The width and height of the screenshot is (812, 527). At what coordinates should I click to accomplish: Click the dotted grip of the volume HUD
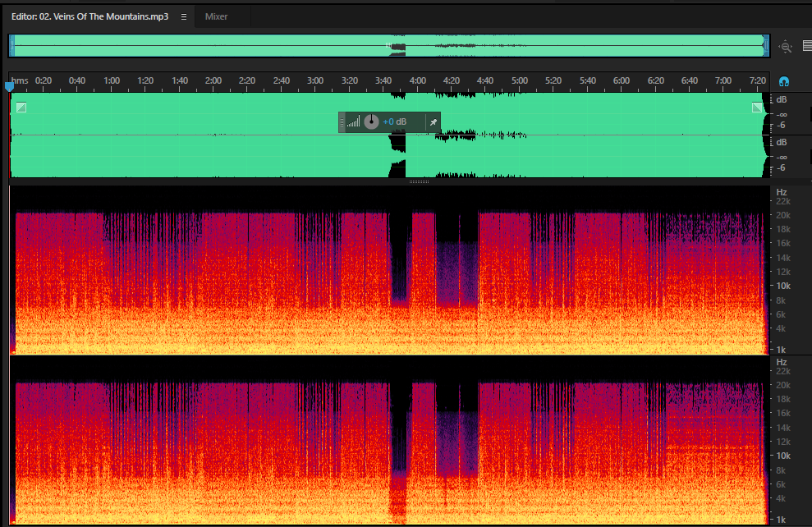342,122
